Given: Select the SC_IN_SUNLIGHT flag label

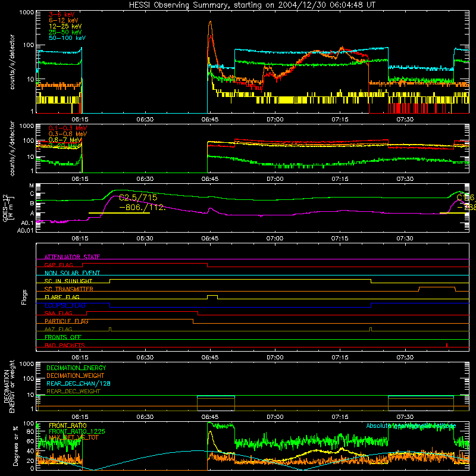Looking at the screenshot, I should 68,281.
